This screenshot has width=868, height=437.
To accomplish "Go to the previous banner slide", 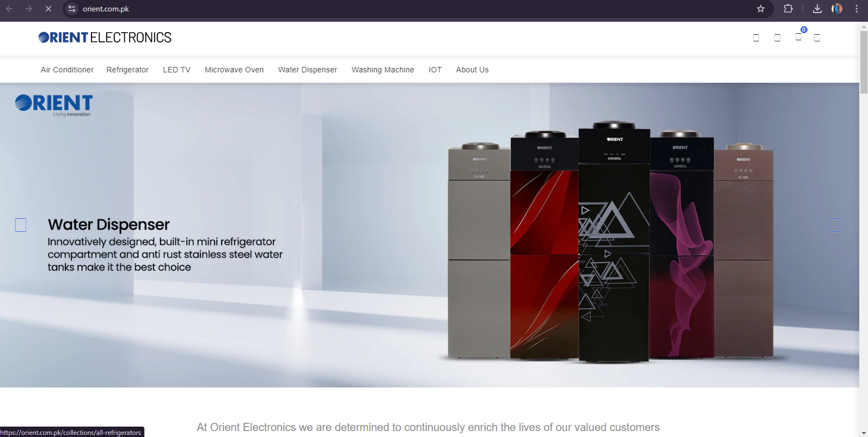I will click(x=21, y=225).
